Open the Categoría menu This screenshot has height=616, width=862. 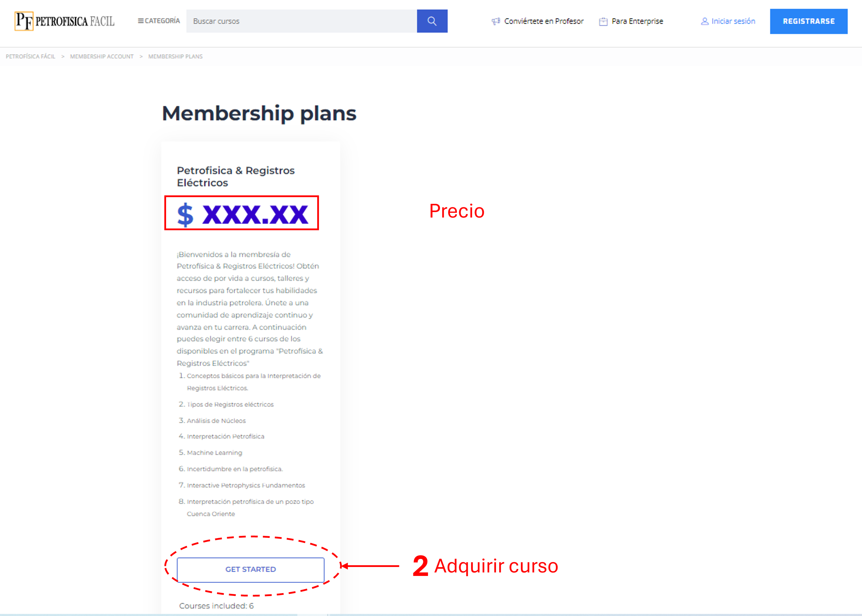159,21
